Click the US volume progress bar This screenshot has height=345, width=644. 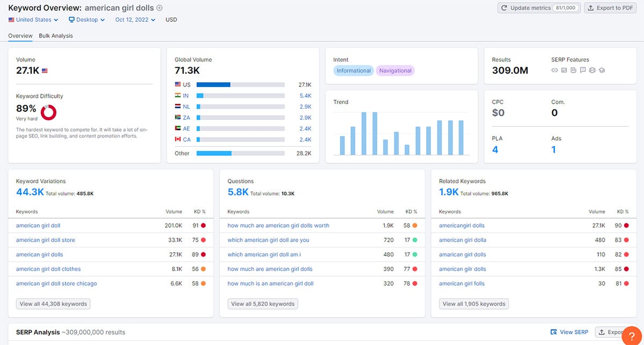point(240,85)
